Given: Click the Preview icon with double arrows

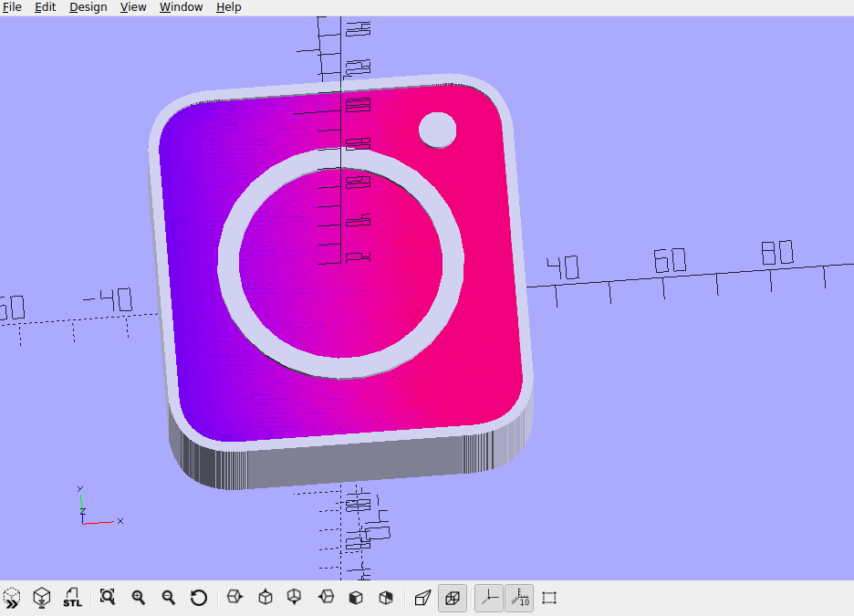Looking at the screenshot, I should [12, 598].
